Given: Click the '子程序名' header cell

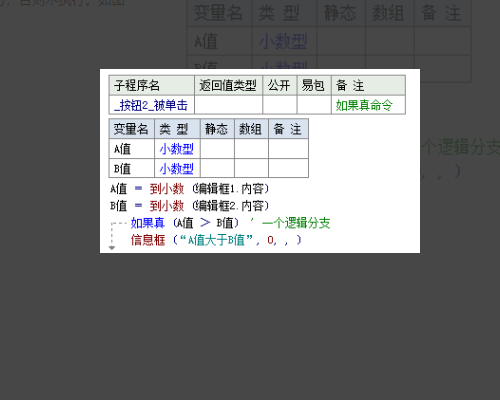Looking at the screenshot, I should pyautogui.click(x=152, y=85).
